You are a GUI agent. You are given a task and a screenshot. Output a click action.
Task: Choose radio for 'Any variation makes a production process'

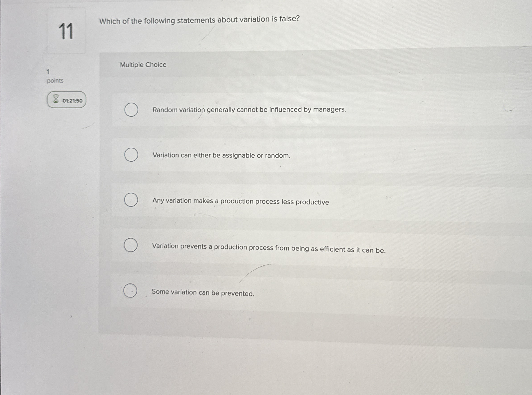pos(131,200)
